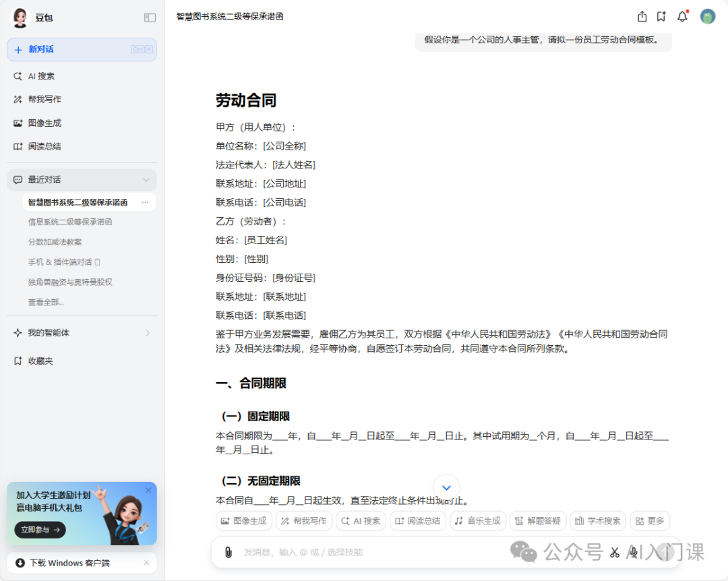This screenshot has width=728, height=581.
Task: Click the text 身份证号码：[身份证号]
Action: click(x=266, y=278)
